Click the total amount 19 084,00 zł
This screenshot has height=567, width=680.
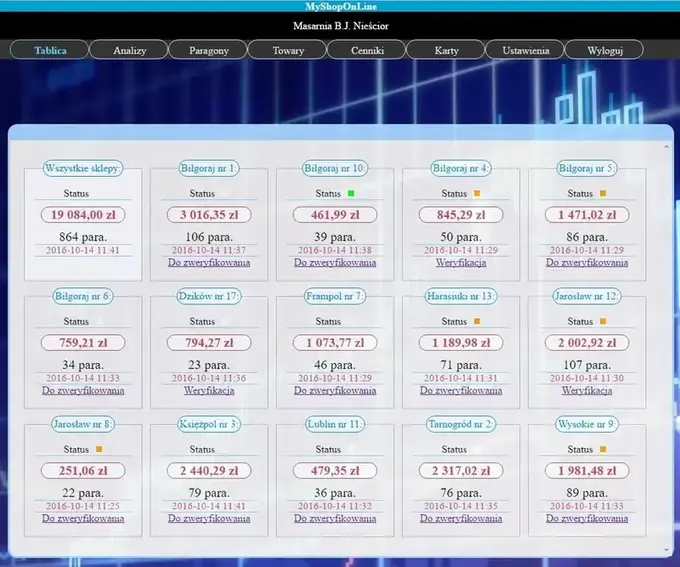(83, 215)
